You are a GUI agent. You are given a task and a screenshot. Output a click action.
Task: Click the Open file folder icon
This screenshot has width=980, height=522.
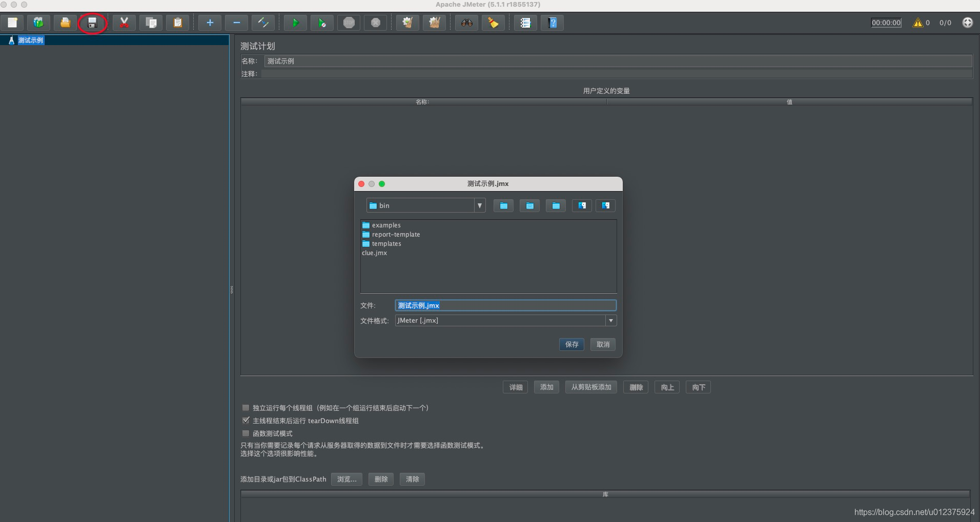pyautogui.click(x=65, y=23)
